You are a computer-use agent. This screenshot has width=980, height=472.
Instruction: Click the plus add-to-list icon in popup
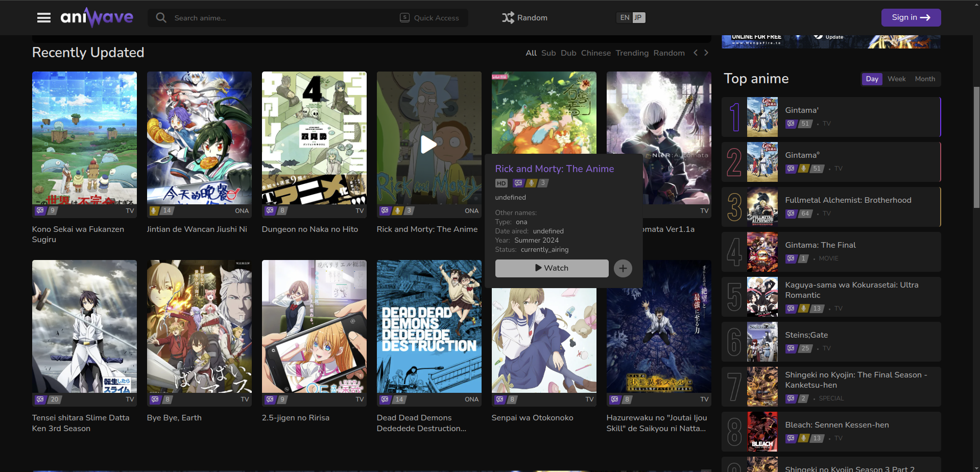623,268
